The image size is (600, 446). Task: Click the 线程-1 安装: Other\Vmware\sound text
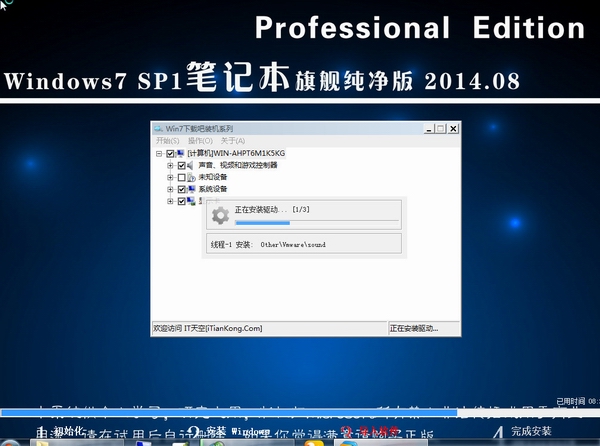pos(268,244)
